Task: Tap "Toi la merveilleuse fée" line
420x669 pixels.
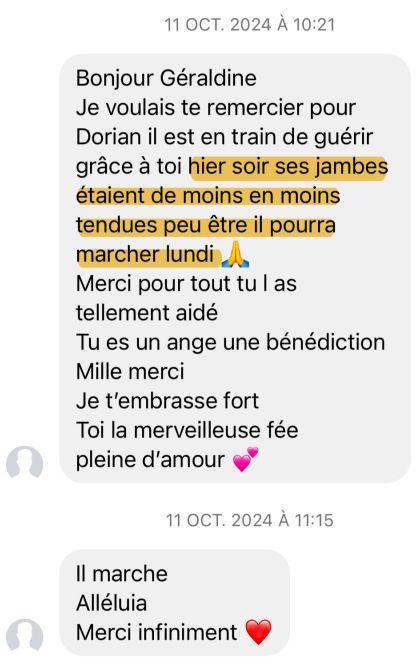Action: (187, 430)
